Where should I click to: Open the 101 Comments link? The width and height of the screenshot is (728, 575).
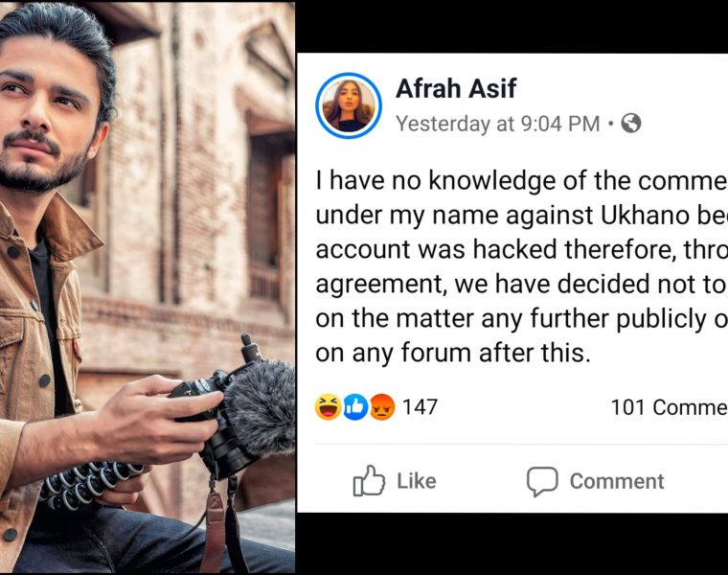pos(669,408)
